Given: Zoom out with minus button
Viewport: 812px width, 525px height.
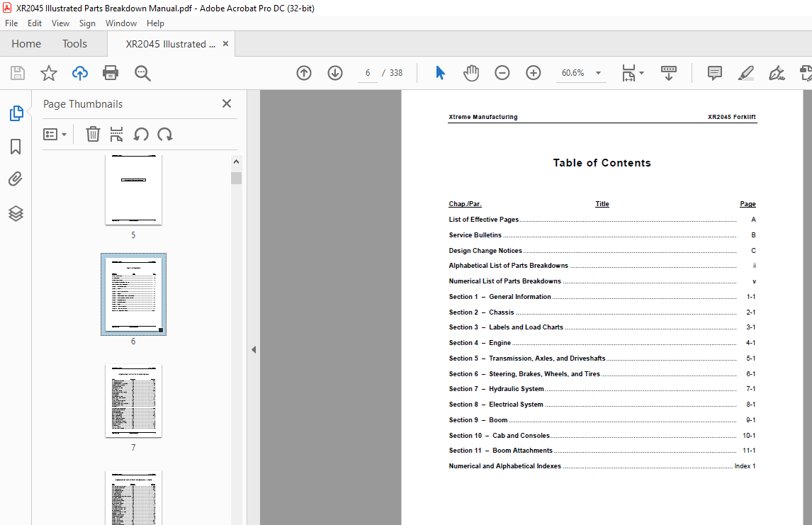Looking at the screenshot, I should coord(502,73).
